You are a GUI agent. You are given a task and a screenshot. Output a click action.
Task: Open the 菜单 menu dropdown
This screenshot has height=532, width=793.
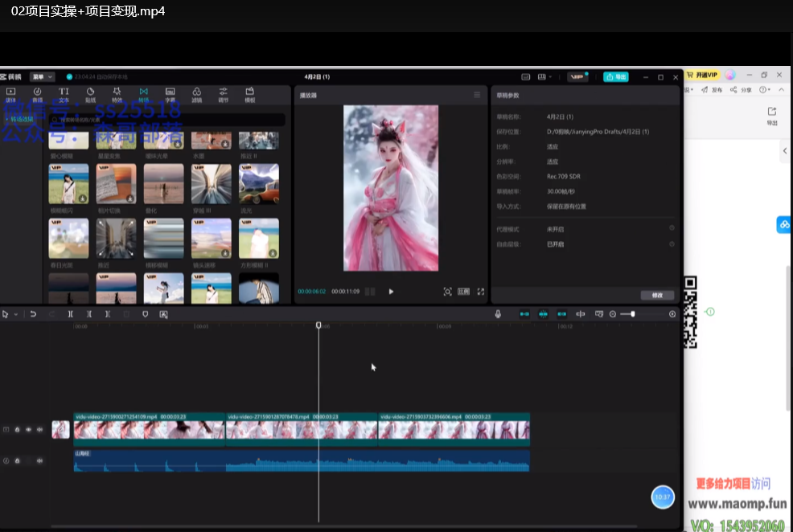coord(42,77)
